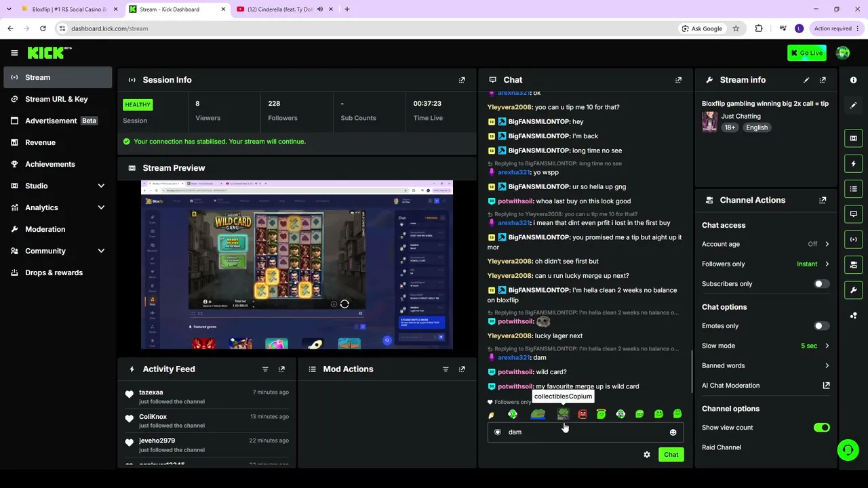Image resolution: width=868 pixels, height=488 pixels.
Task: Open the emoji picker in chat input
Action: click(x=673, y=432)
